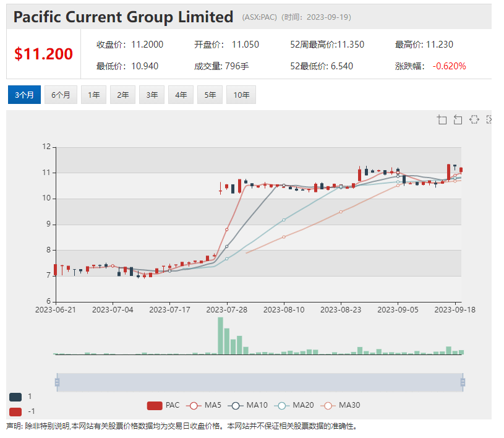Click the zoom reset (back) icon
Image resolution: width=504 pixels, height=438 pixels.
[x=458, y=120]
